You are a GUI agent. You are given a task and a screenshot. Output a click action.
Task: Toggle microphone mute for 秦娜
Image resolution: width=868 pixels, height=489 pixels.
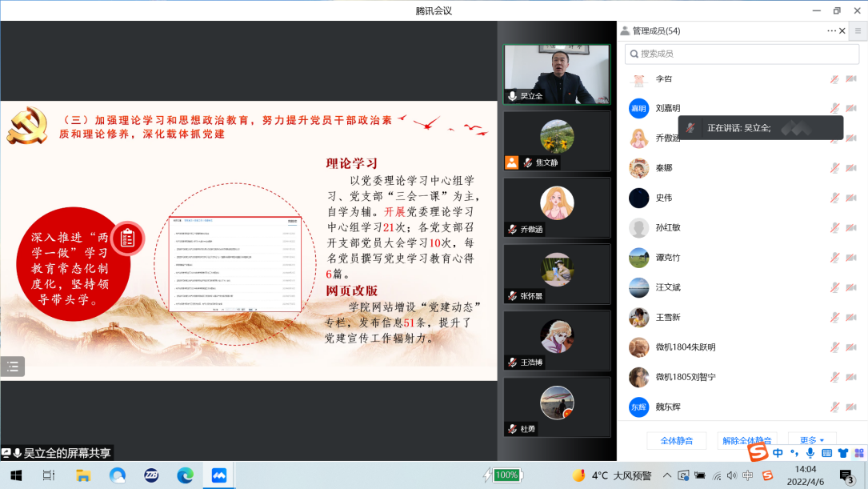coord(834,168)
